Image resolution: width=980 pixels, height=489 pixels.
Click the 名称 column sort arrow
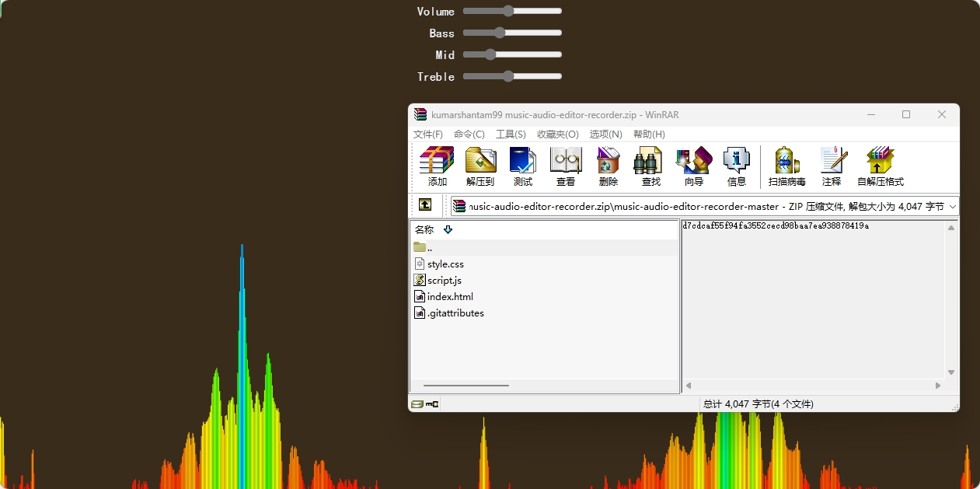tap(448, 229)
